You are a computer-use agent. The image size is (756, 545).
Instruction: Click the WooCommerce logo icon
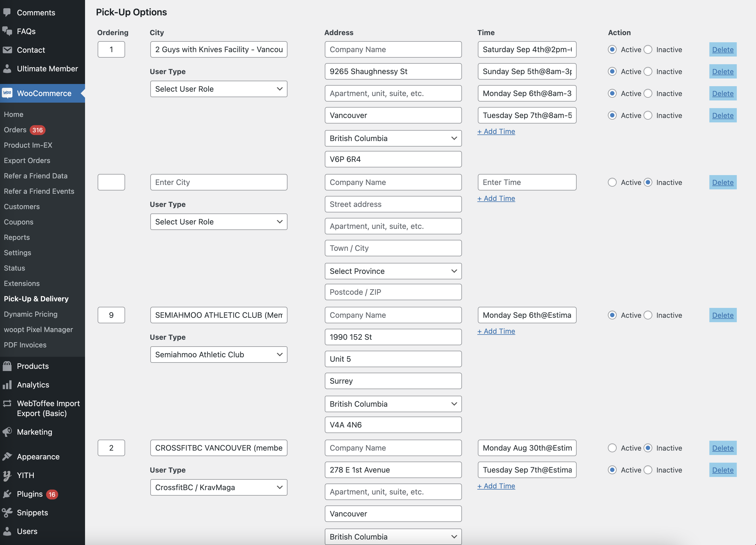(x=7, y=93)
